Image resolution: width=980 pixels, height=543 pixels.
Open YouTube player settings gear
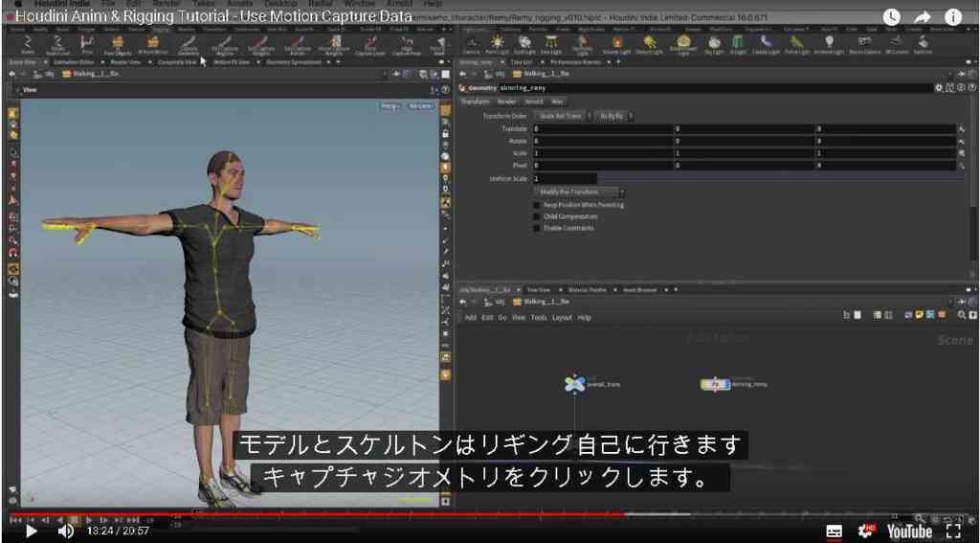[866, 532]
